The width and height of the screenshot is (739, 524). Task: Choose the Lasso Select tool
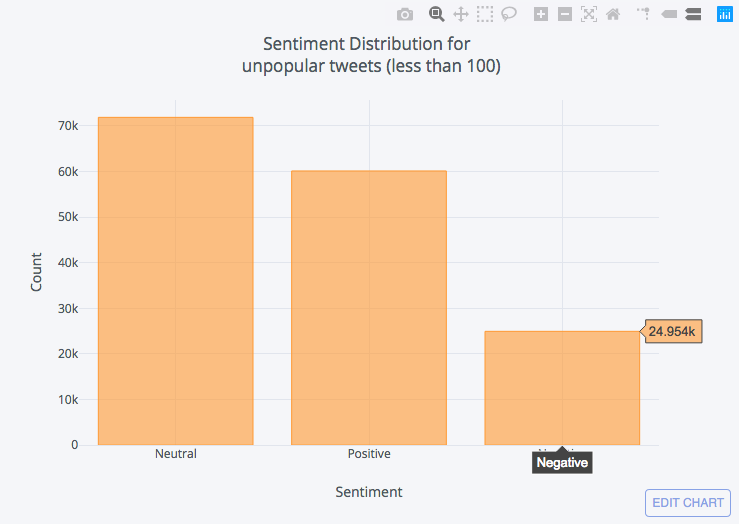509,14
